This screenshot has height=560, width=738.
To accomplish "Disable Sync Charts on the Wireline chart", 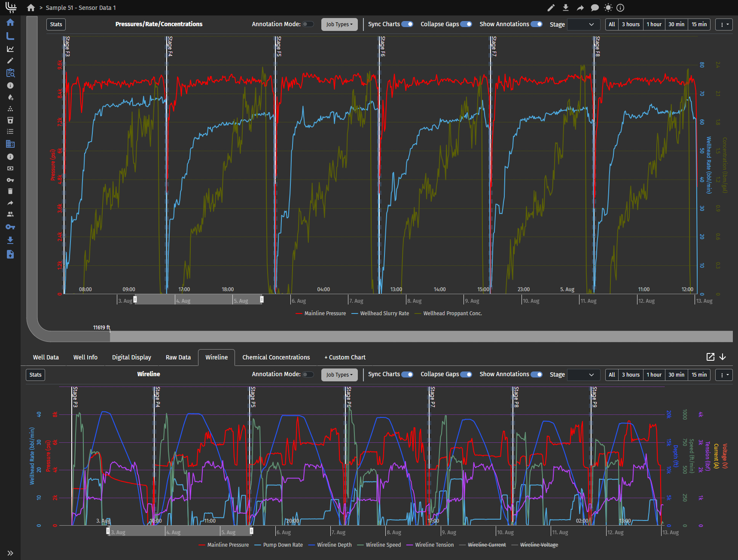I will pos(407,374).
